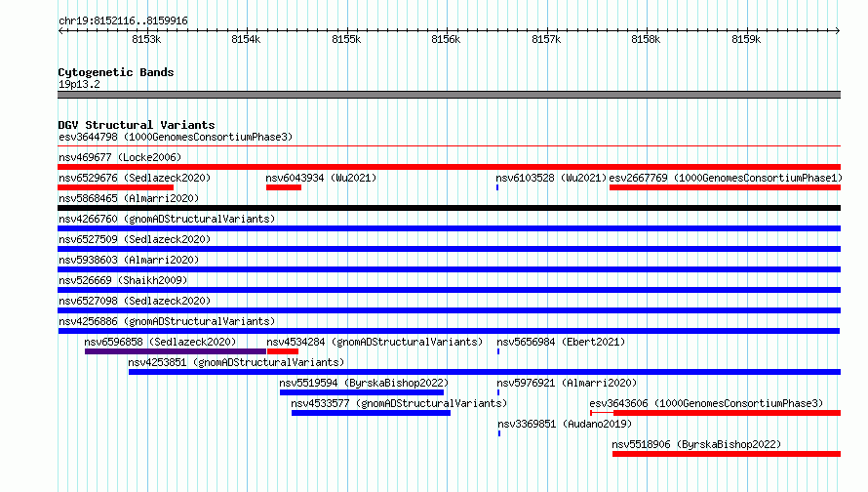Click the 8159k ruler position label

pos(746,39)
